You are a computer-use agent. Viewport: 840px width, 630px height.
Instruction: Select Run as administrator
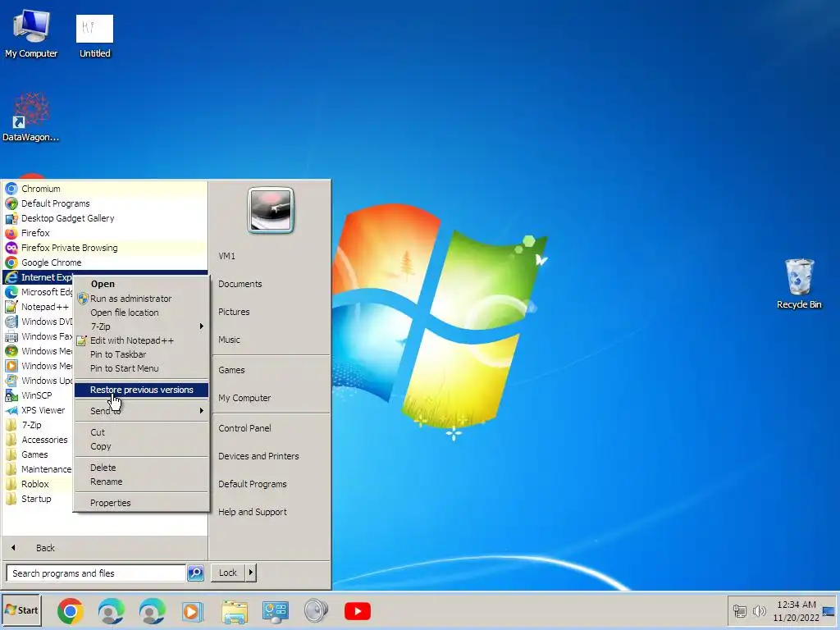point(141,299)
